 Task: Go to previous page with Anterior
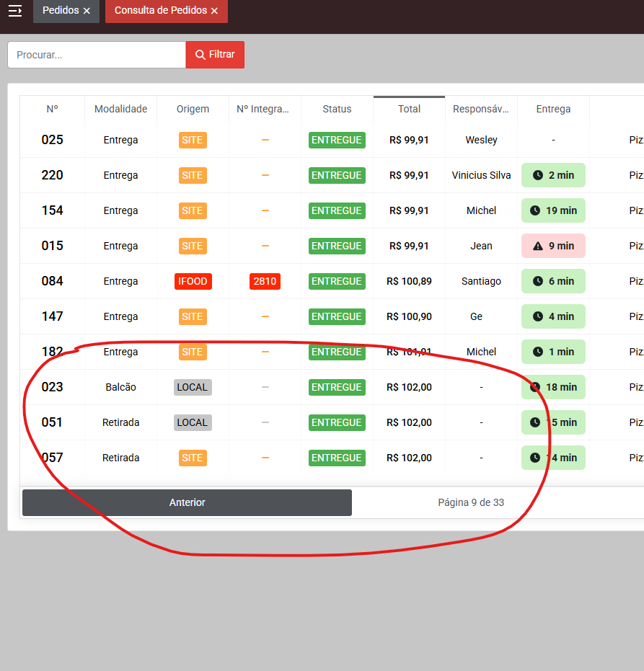point(187,502)
